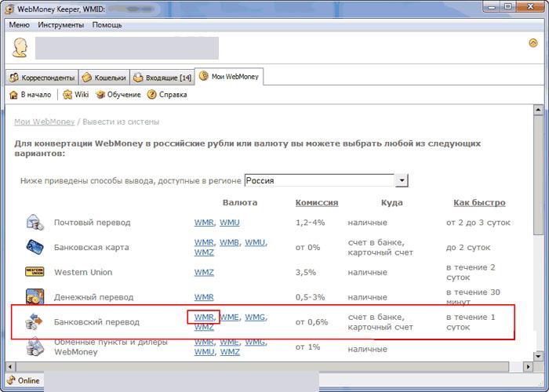549x392 pixels.
Task: Choose WMU in the Банковская карта row
Action: 255,242
